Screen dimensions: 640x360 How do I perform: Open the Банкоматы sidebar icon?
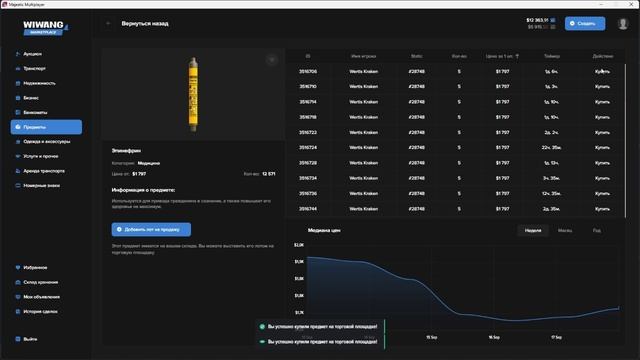tap(18, 112)
